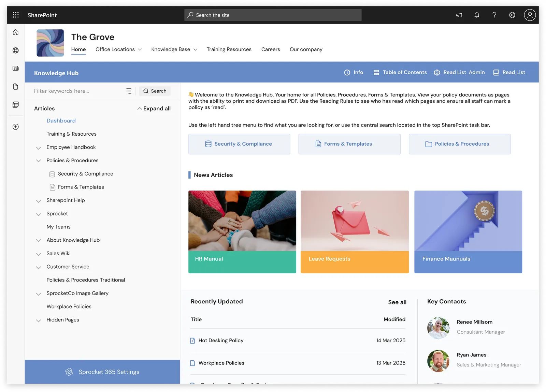Expand the Sales Wiki tree node
This screenshot has height=392, width=546.
[x=39, y=254]
